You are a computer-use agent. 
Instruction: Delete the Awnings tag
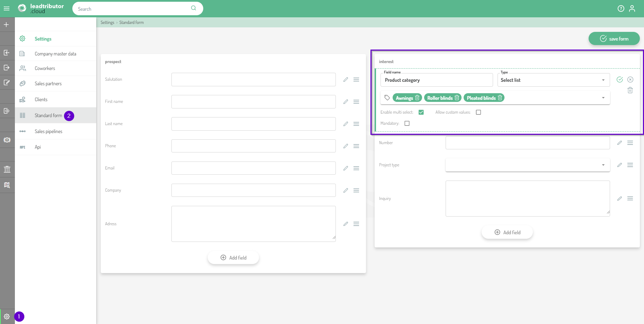(x=417, y=98)
